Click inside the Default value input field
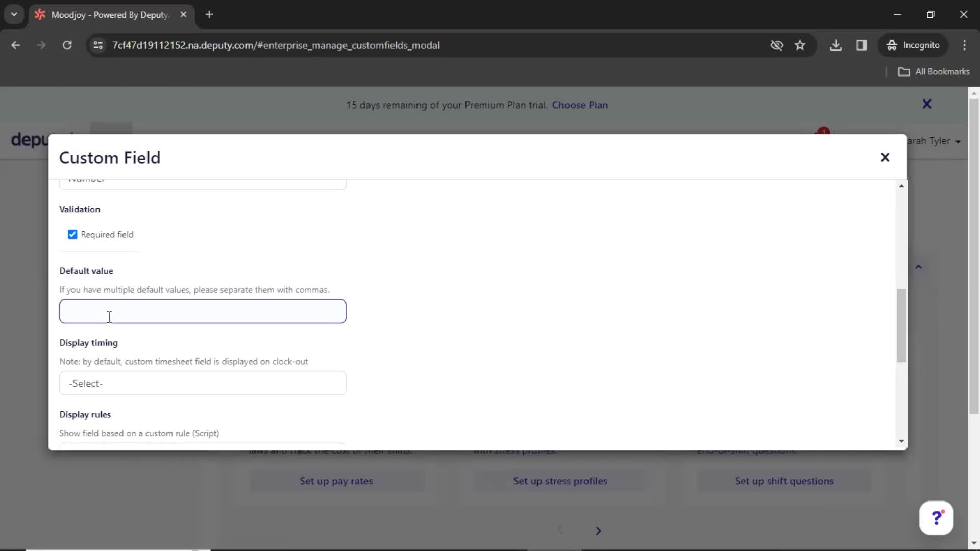The width and height of the screenshot is (980, 551). pyautogui.click(x=203, y=312)
